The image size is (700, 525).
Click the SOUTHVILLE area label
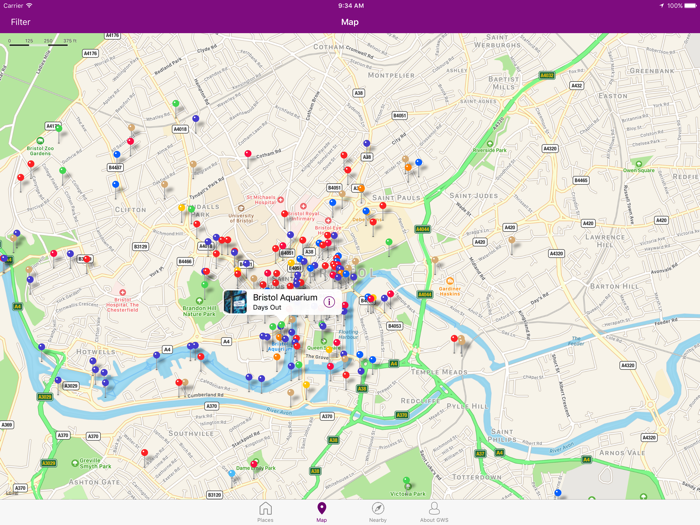191,433
